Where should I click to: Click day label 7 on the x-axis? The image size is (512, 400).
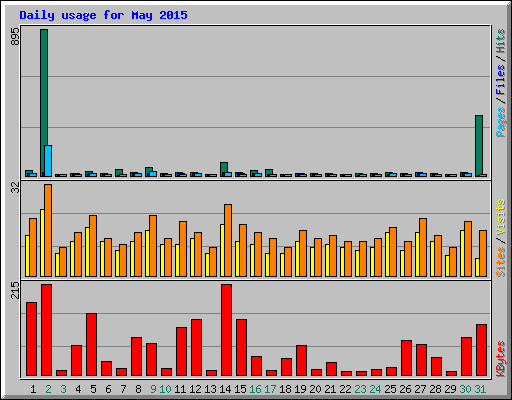(123, 389)
